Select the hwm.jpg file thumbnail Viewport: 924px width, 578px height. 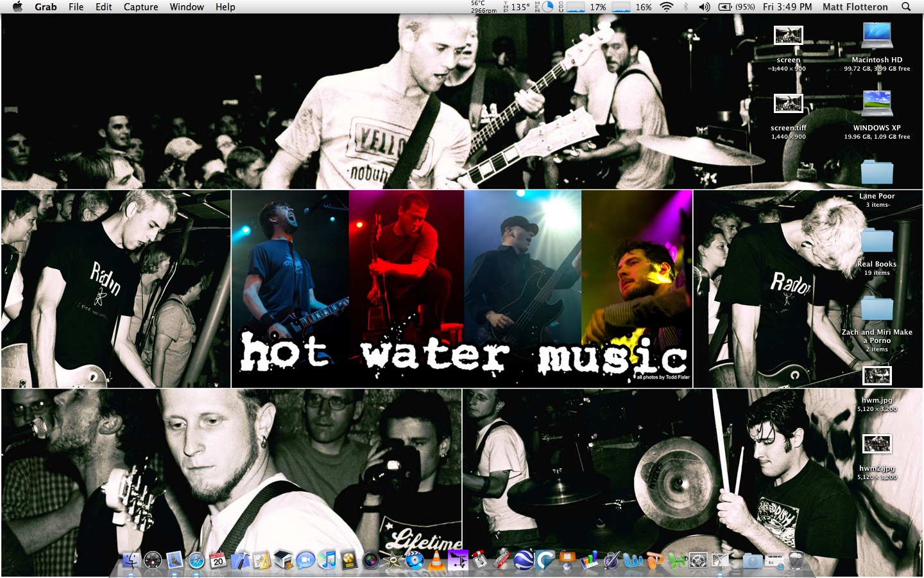tap(877, 375)
